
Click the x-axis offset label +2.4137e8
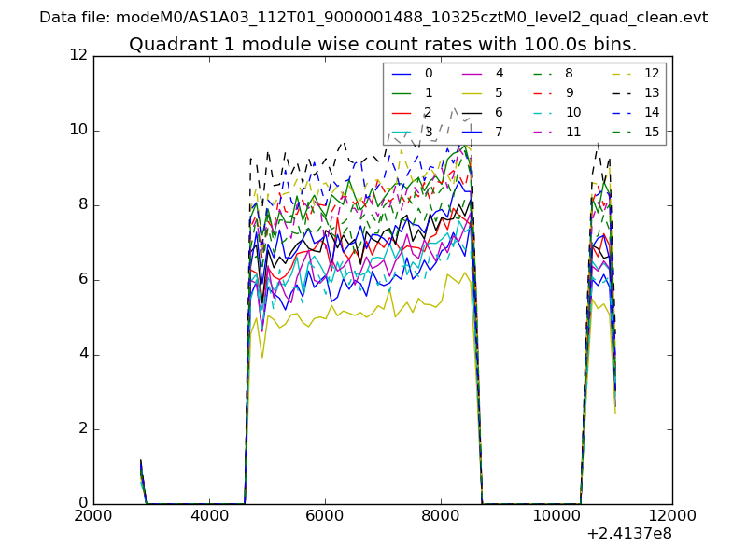627,535
